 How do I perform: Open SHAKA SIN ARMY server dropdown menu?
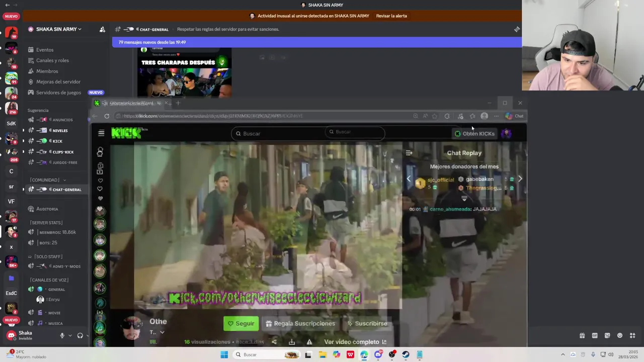(58, 29)
